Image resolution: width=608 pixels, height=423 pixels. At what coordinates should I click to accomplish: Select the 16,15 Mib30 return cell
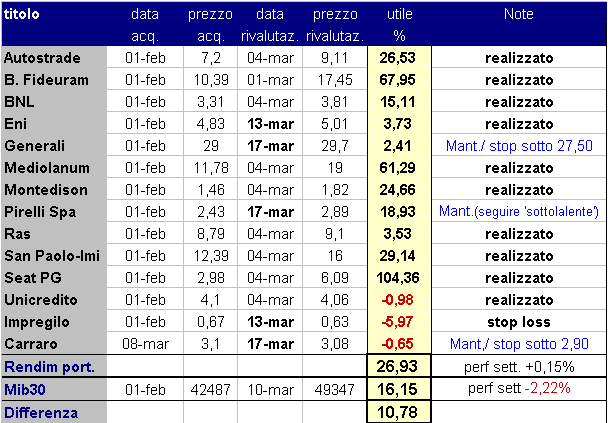point(397,390)
